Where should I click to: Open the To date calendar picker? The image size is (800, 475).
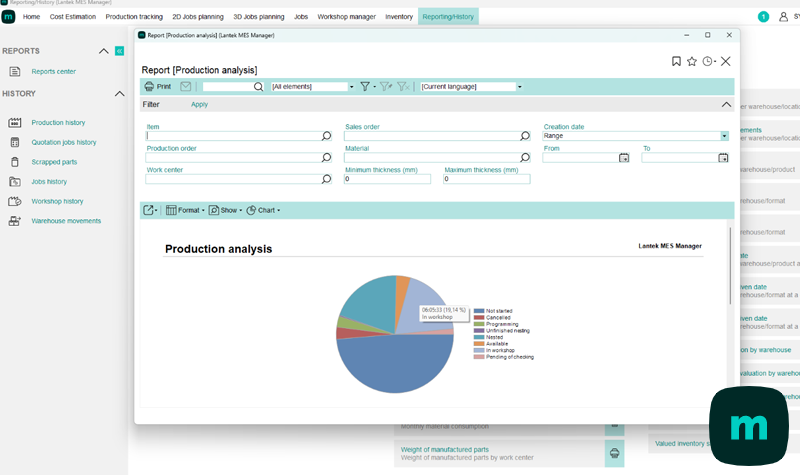(723, 158)
